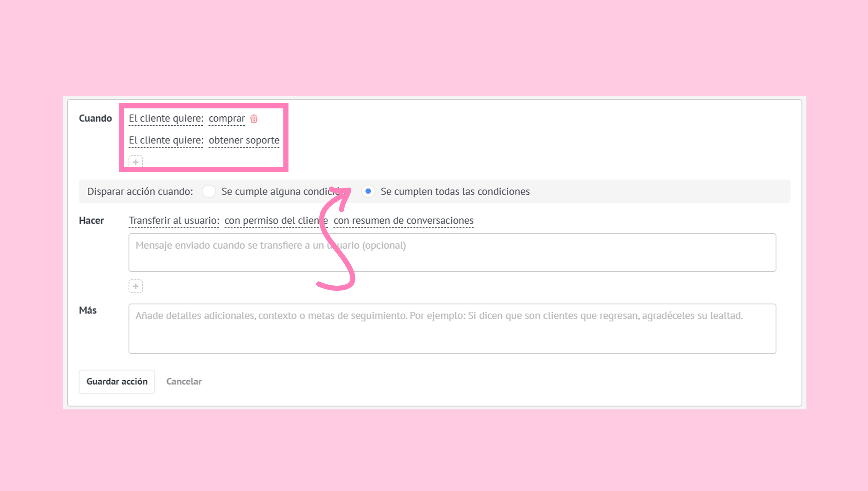Open first 'El cliente quiere:' condition type selector
The image size is (868, 491).
[x=166, y=119]
